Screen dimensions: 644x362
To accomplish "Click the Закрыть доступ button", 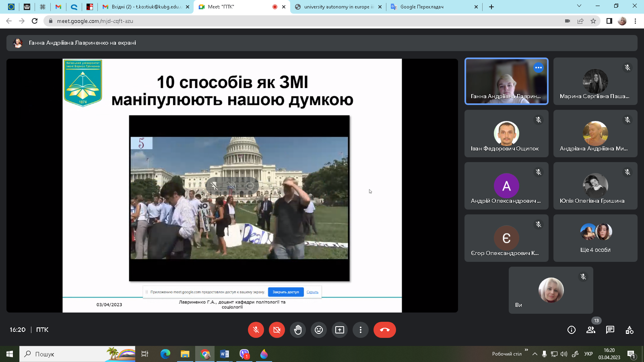I will 285,292.
